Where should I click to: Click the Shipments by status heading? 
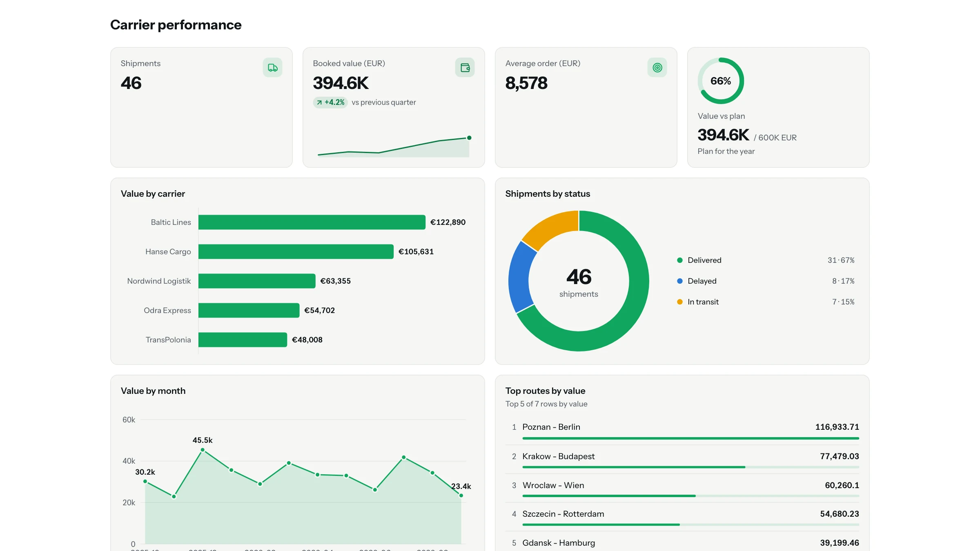point(548,194)
